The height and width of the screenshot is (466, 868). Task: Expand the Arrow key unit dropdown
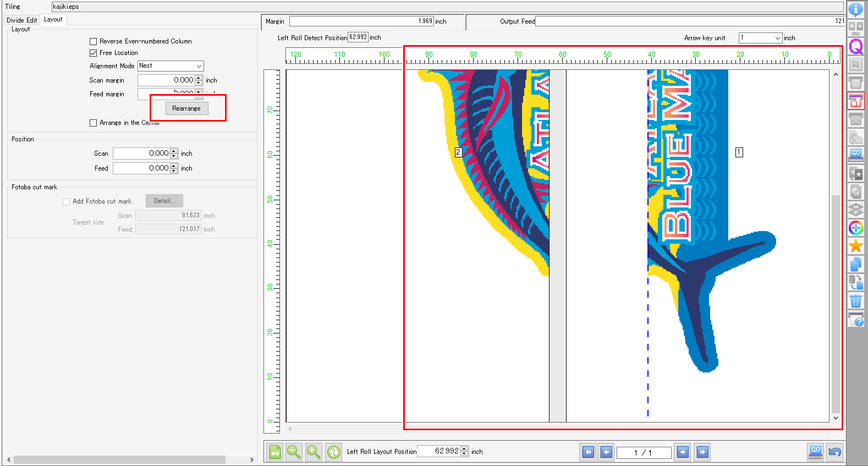click(760, 38)
